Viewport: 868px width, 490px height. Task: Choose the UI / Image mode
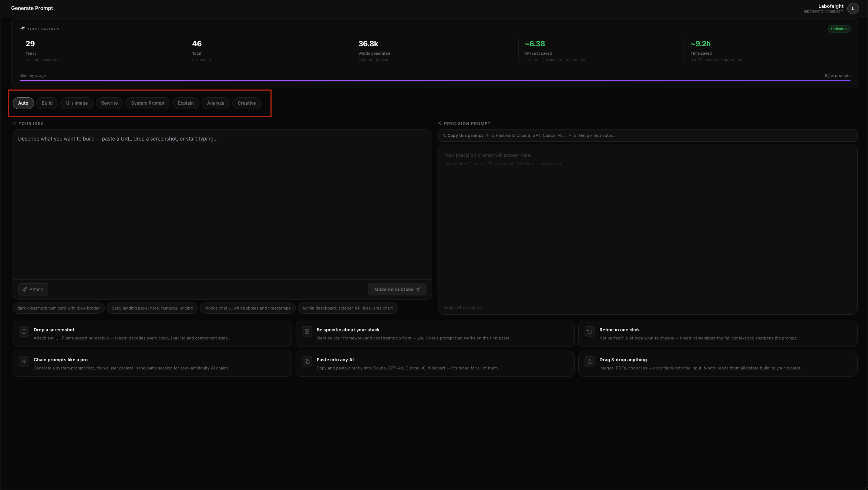(x=77, y=103)
